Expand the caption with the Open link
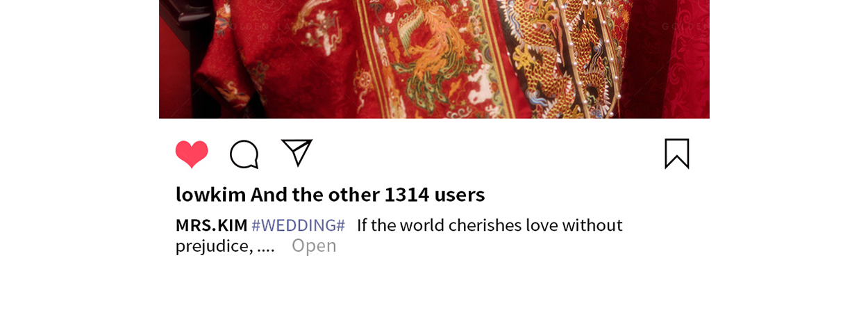Image resolution: width=868 pixels, height=331 pixels. [314, 245]
